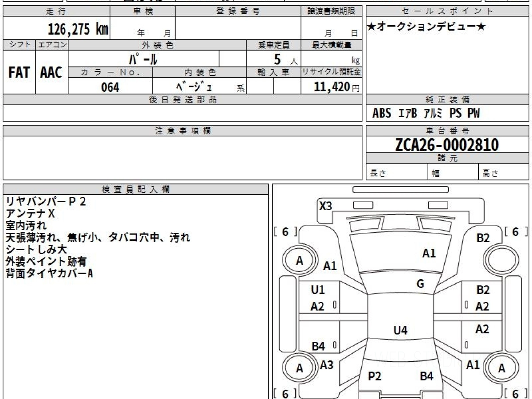The width and height of the screenshot is (532, 399).
Task: Select the シートしみ大 inspector note
Action: point(36,249)
